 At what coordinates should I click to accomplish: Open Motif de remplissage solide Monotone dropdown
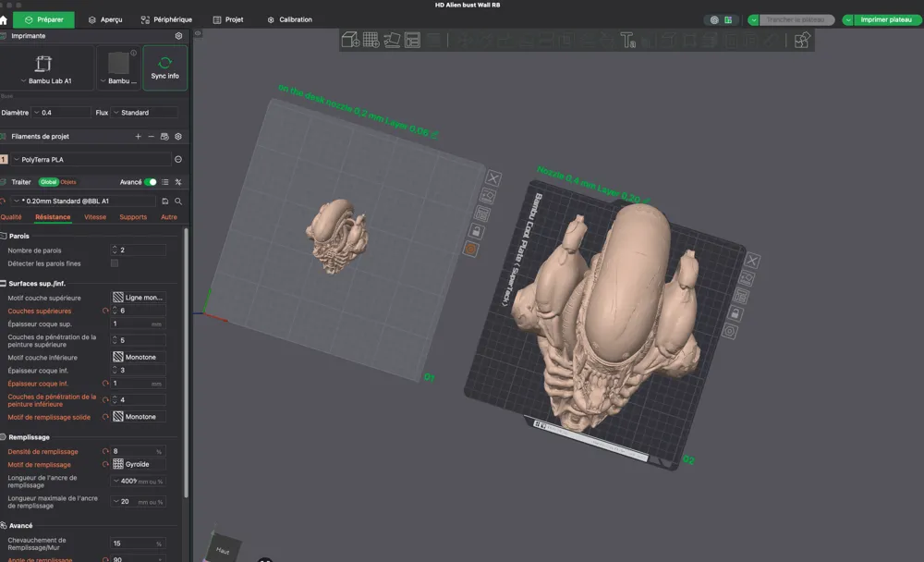coord(139,416)
